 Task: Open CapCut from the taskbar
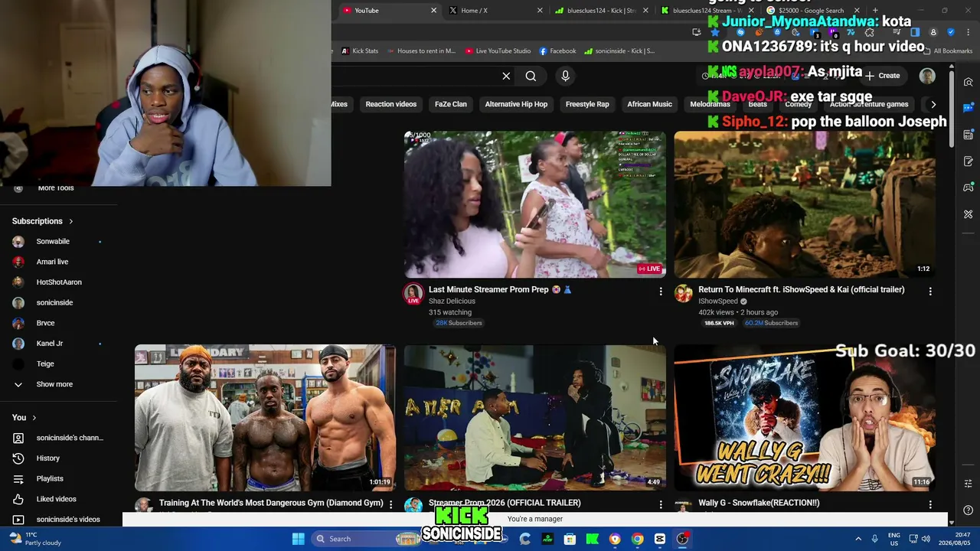tap(660, 539)
